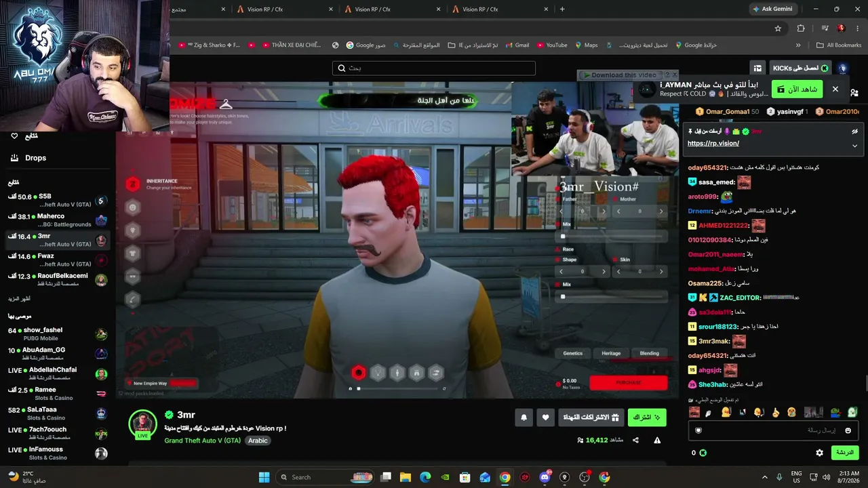
Task: Open File Explorer from the taskbar
Action: point(406,477)
